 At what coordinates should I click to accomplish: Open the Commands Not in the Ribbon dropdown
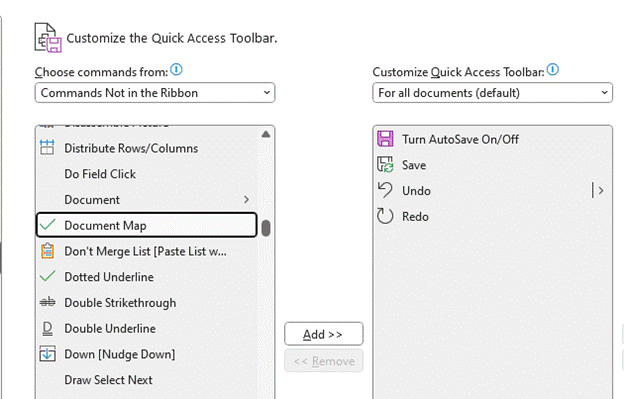coord(155,93)
